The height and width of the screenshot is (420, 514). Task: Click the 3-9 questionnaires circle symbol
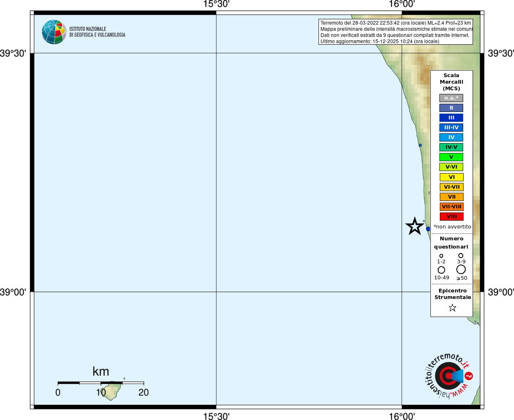coord(461,255)
